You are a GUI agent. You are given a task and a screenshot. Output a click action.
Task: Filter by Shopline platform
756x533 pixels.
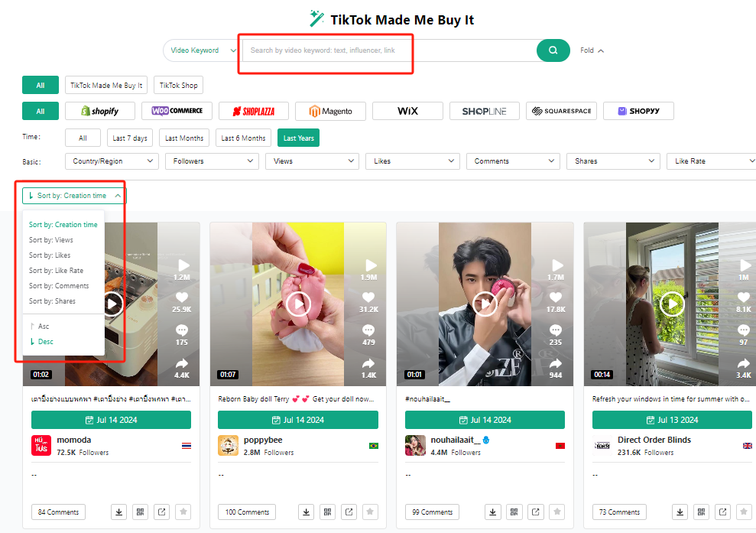click(x=484, y=111)
